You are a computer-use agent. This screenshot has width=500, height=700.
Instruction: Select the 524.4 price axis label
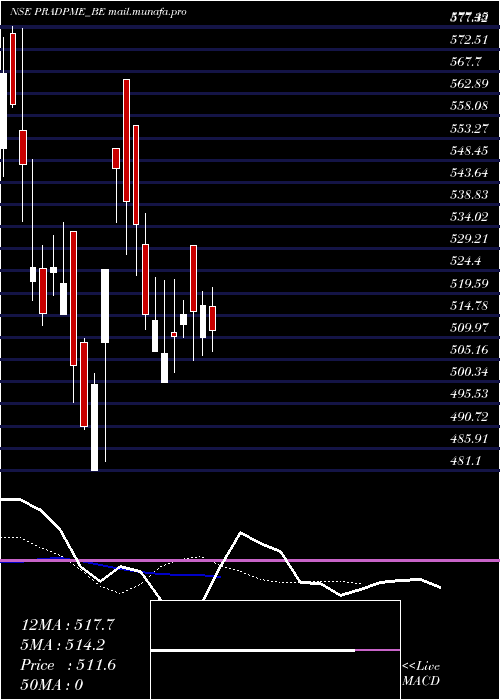(465, 261)
